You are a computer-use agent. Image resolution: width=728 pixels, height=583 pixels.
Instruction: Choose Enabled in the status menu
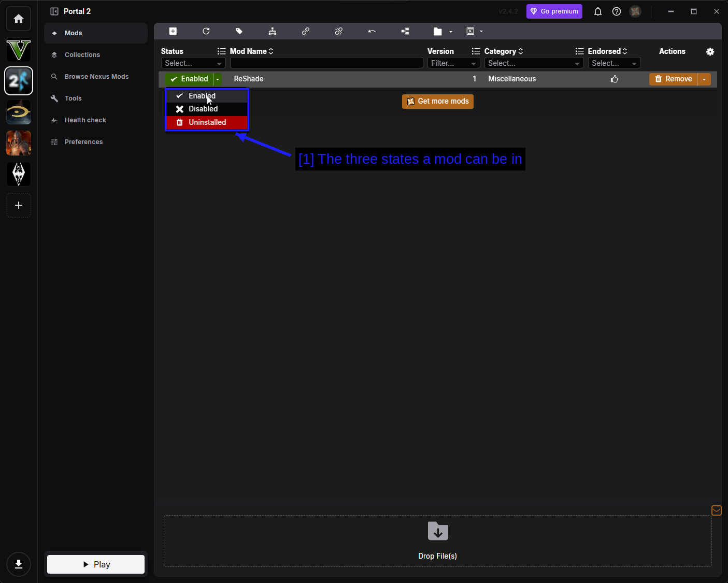[x=207, y=96]
